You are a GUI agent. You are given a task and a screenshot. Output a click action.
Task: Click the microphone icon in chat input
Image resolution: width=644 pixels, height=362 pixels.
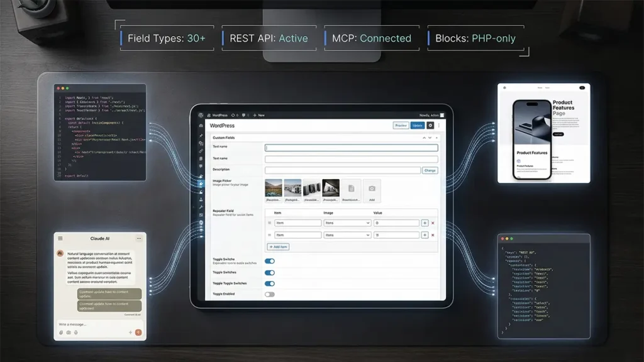point(76,332)
